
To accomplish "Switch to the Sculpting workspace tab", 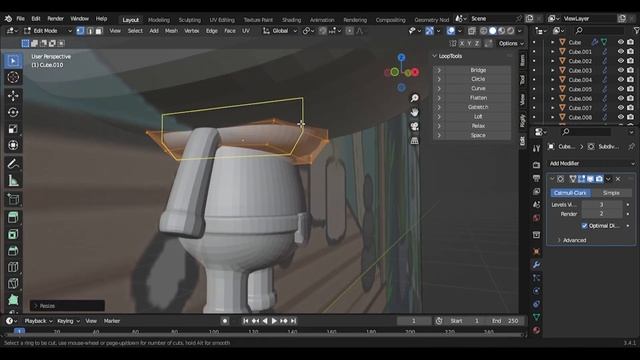I will (189, 20).
